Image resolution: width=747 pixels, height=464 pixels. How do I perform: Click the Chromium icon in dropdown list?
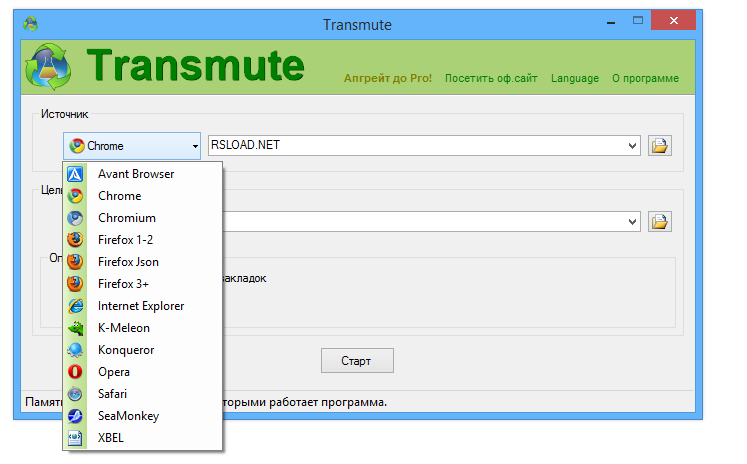pos(75,218)
